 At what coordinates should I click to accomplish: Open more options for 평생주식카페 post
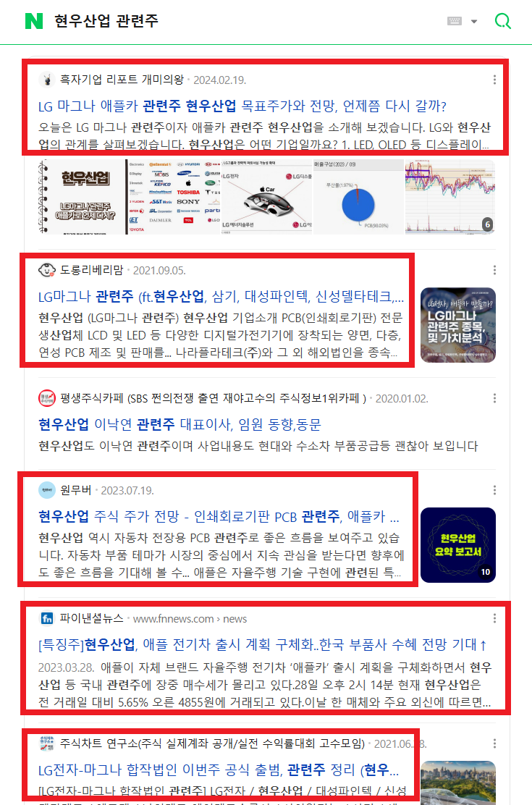(494, 398)
